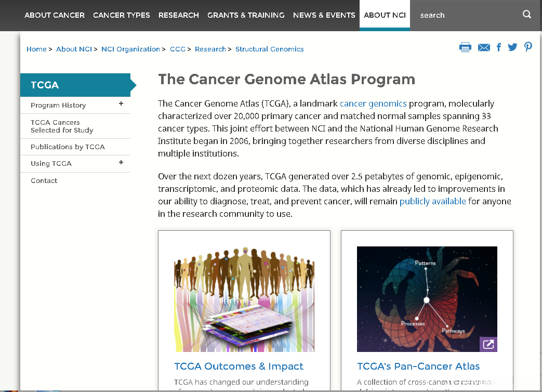Screen dimensions: 542x392
Task: Expand the Using TCGA section
Action: pyautogui.click(x=121, y=163)
